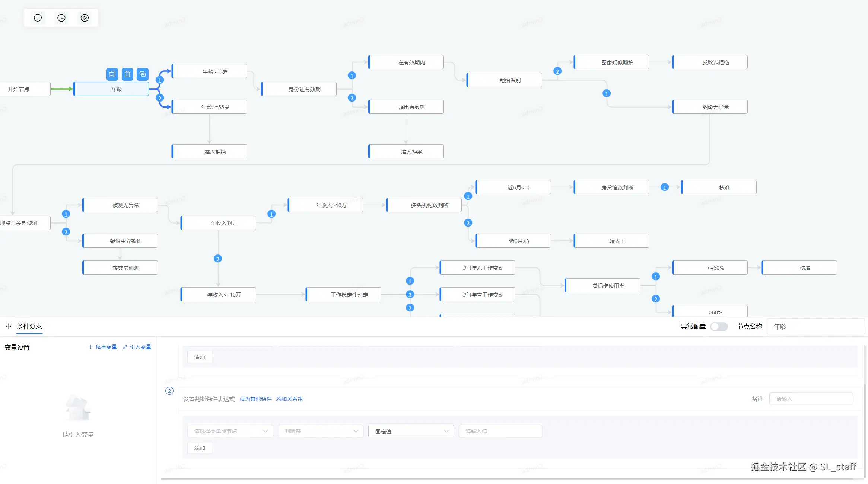The height and width of the screenshot is (484, 868).
Task: Expand the 判断符 operator dropdown
Action: pos(321,431)
